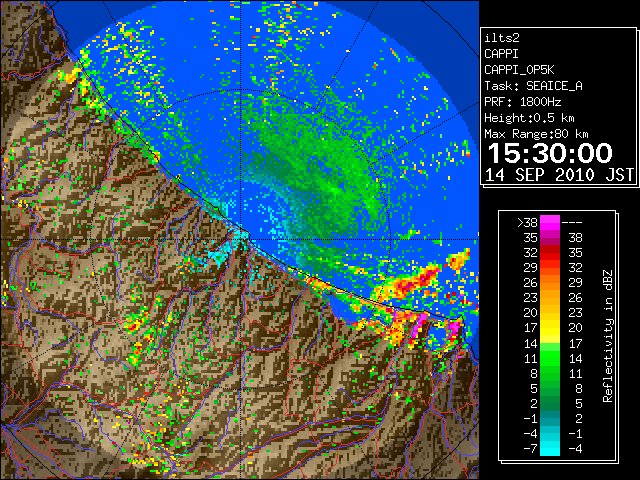Click the magenta >38 dBZ legend swatch
Screen dimensions: 640x480
click(x=550, y=222)
